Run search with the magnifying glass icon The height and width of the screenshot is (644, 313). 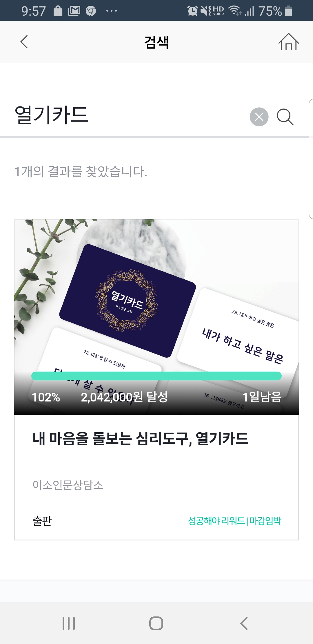point(285,117)
